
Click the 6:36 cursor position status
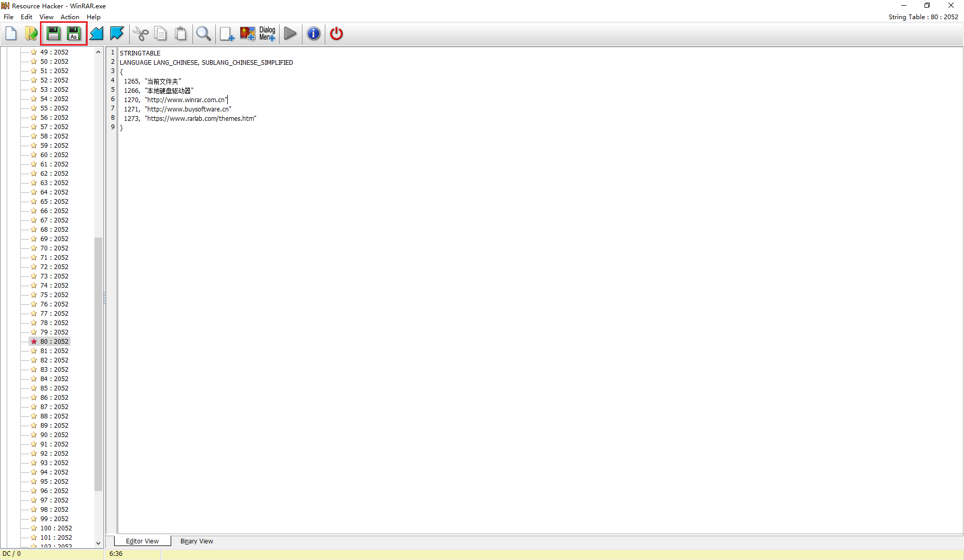tap(116, 554)
